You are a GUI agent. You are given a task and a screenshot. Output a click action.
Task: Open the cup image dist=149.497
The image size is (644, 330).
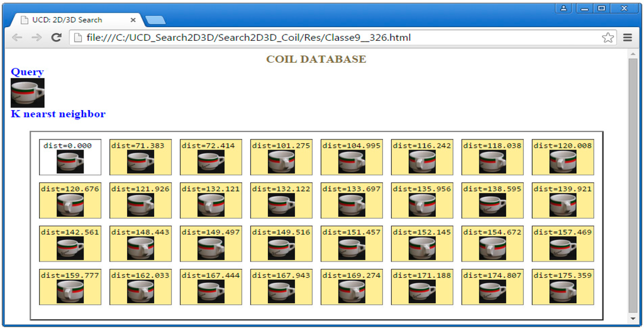click(x=211, y=248)
